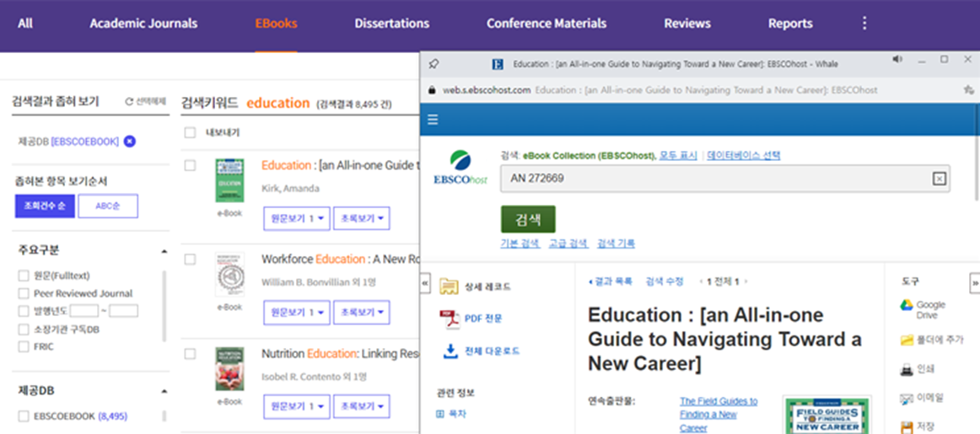Enable the Peer Reviewed Journal filter

point(23,293)
